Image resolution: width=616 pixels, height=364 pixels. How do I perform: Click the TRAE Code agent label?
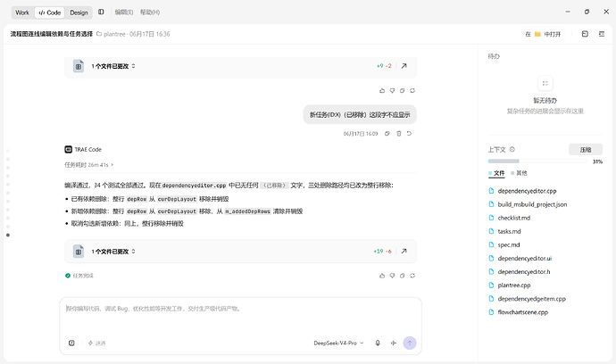pyautogui.click(x=83, y=150)
